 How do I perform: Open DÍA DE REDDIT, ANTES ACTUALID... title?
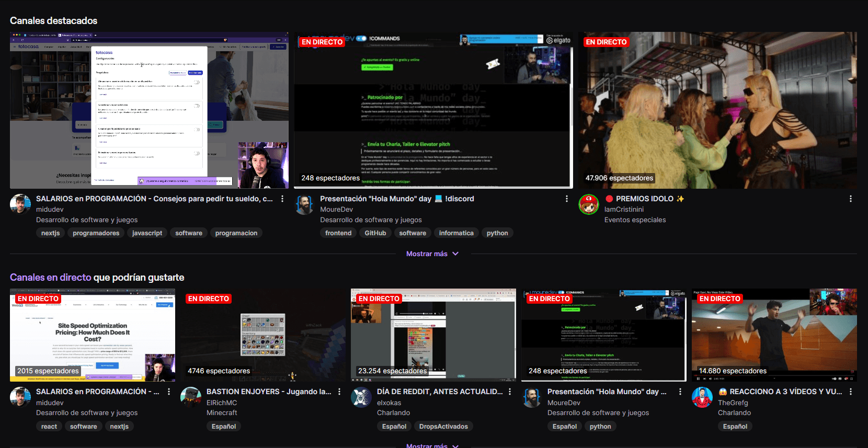[x=440, y=392]
